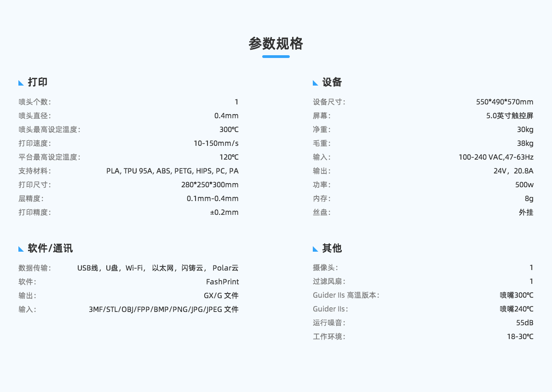Viewport: 552px width, 392px height.
Task: Click the FashPrint software name
Action: coord(222,282)
